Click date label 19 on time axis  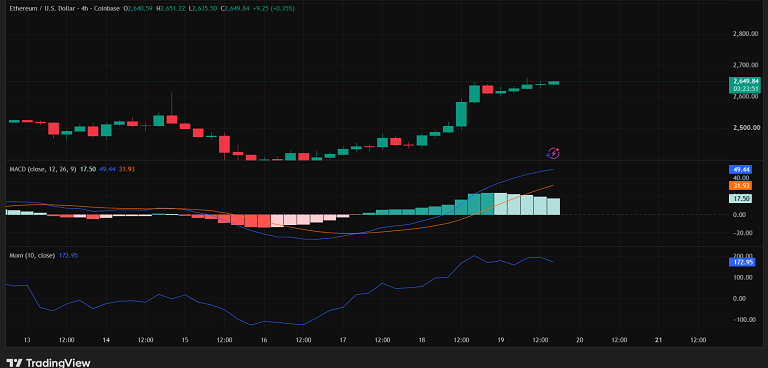click(501, 340)
